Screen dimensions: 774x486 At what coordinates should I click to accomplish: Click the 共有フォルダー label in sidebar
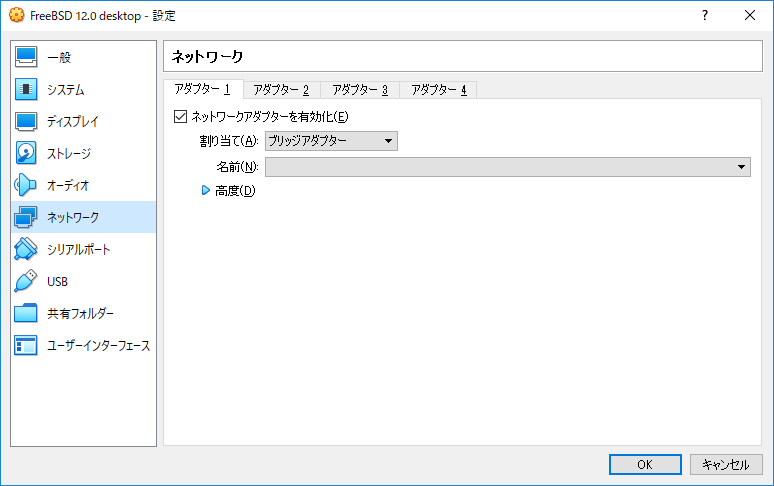[x=80, y=314]
